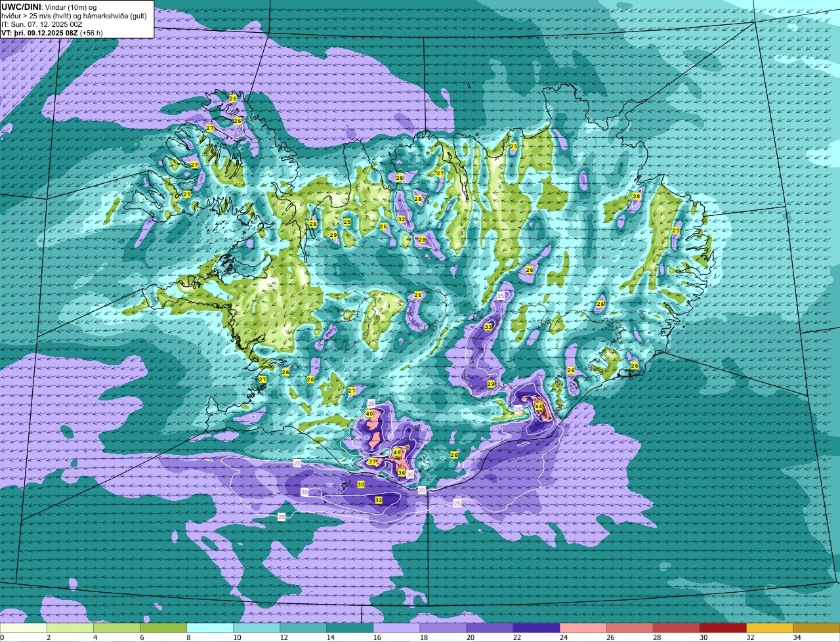Pick the 20–22 m/s purple legend swatch
Screen dimensions: 840x642
[490, 628]
